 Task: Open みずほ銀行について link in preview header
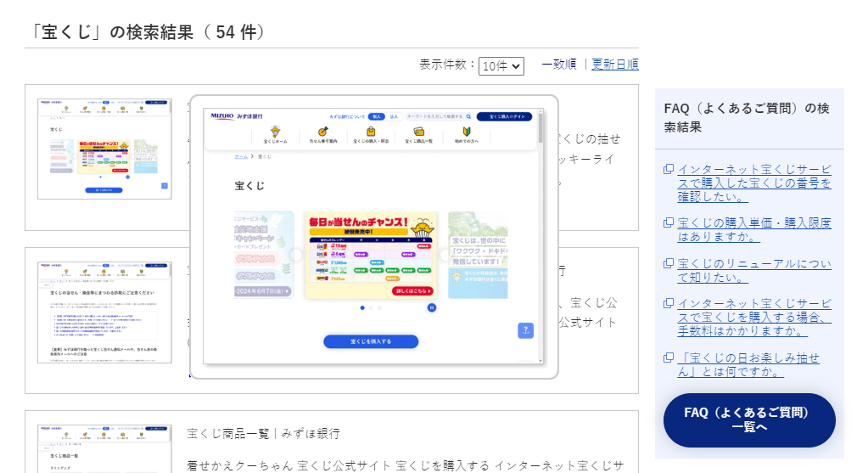tap(347, 116)
